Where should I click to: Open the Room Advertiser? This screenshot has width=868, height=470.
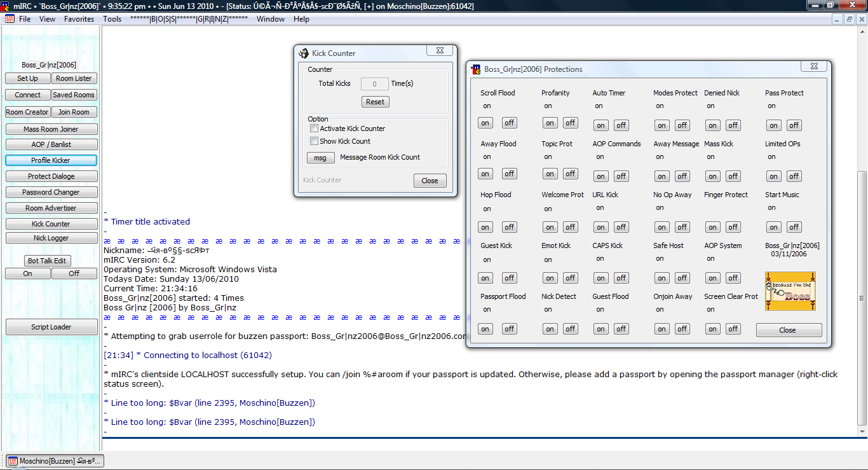tap(51, 208)
